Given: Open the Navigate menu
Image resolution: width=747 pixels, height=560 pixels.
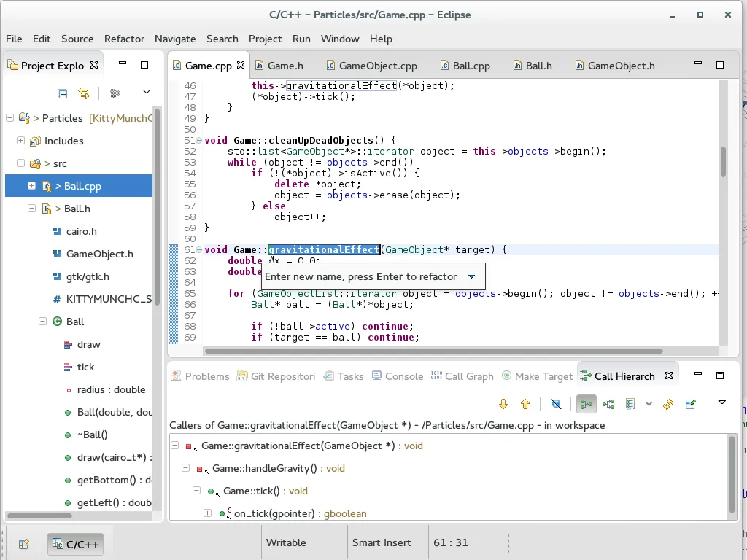Looking at the screenshot, I should point(175,39).
